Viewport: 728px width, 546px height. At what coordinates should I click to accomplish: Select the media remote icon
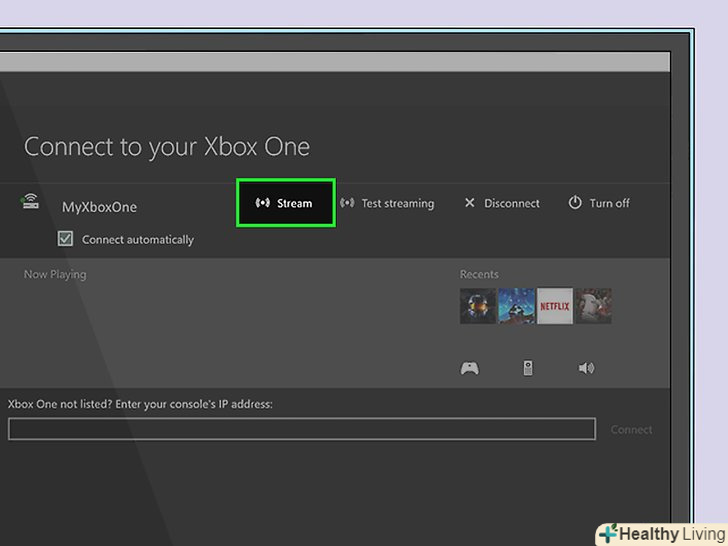pos(528,368)
